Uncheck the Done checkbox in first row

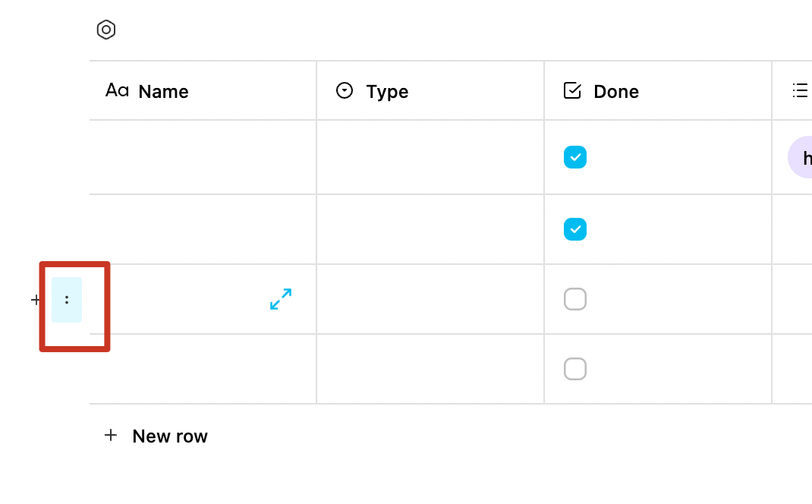(575, 157)
